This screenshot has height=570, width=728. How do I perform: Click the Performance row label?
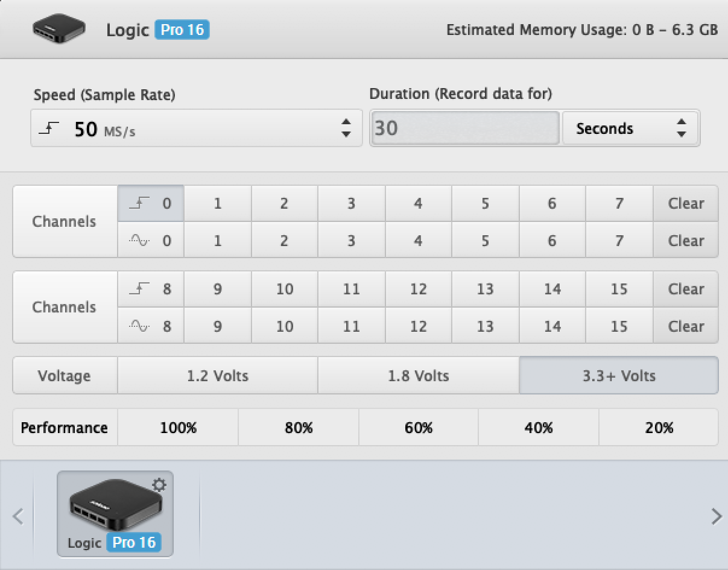click(65, 428)
